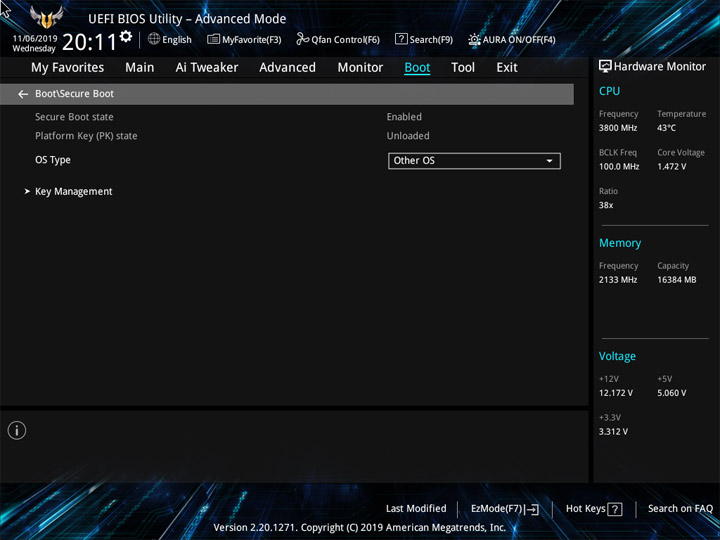This screenshot has width=720, height=540.
Task: Click the MyFavorite(F3) label
Action: tap(252, 40)
